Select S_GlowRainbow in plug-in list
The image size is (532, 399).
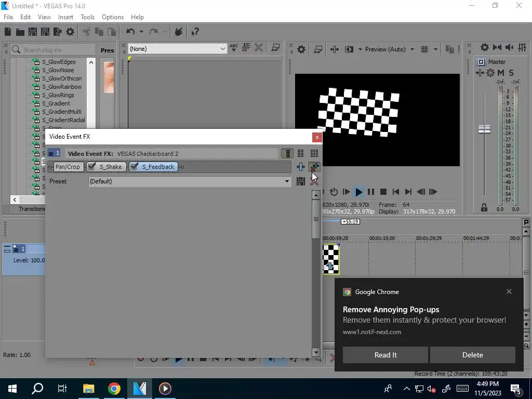coord(61,87)
